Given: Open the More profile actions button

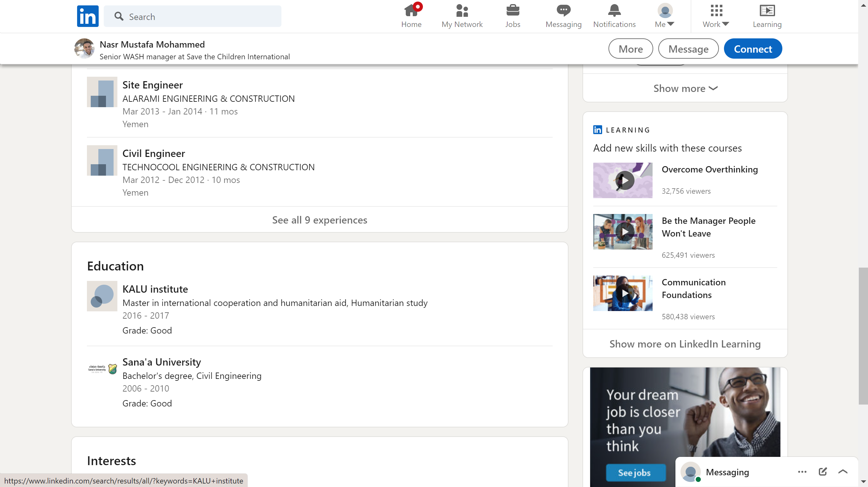Looking at the screenshot, I should point(630,49).
